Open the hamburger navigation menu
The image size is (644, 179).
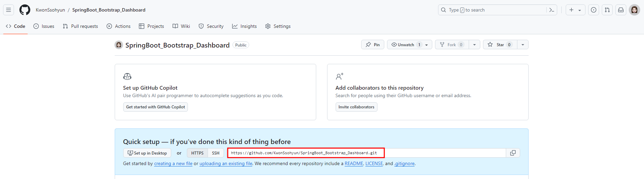click(x=9, y=10)
